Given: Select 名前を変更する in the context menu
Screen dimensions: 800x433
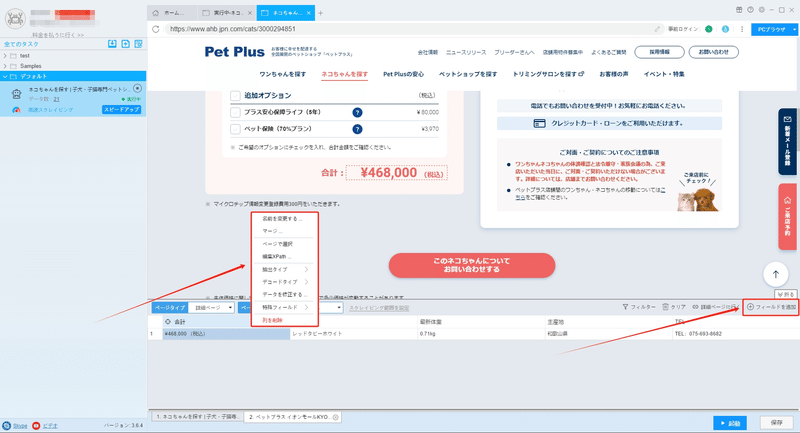Looking at the screenshot, I should [282, 219].
